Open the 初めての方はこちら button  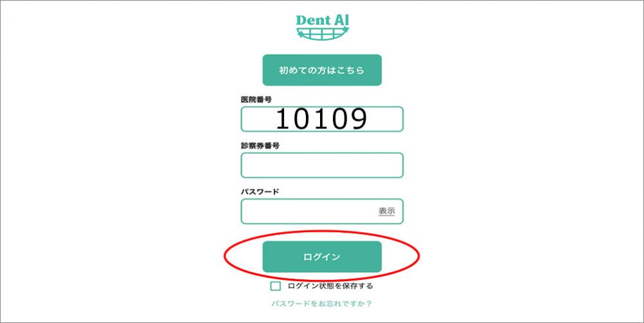322,70
